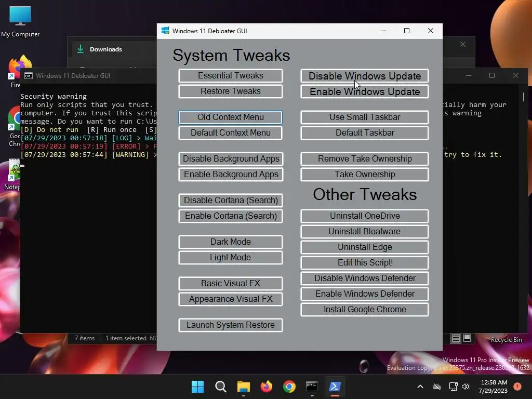Open the clock showing 12:58 AM

(x=494, y=387)
